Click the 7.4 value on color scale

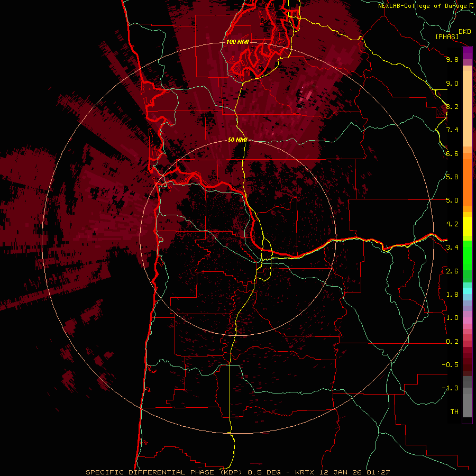click(452, 130)
